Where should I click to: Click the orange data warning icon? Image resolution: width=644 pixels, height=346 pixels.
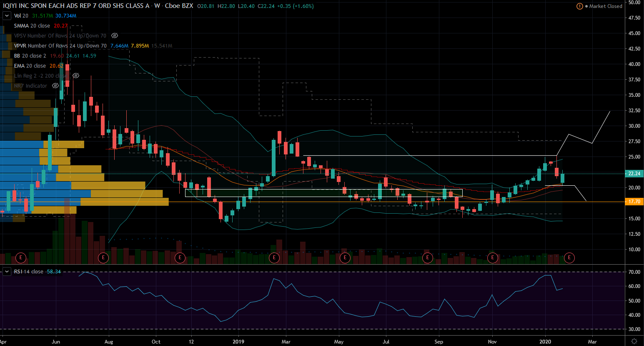tap(579, 6)
